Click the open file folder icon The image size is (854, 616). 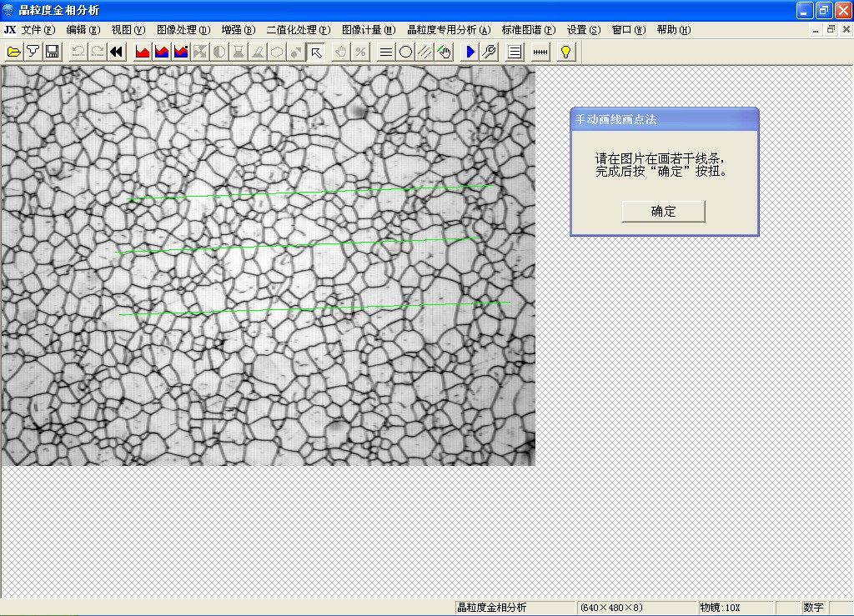[x=13, y=52]
